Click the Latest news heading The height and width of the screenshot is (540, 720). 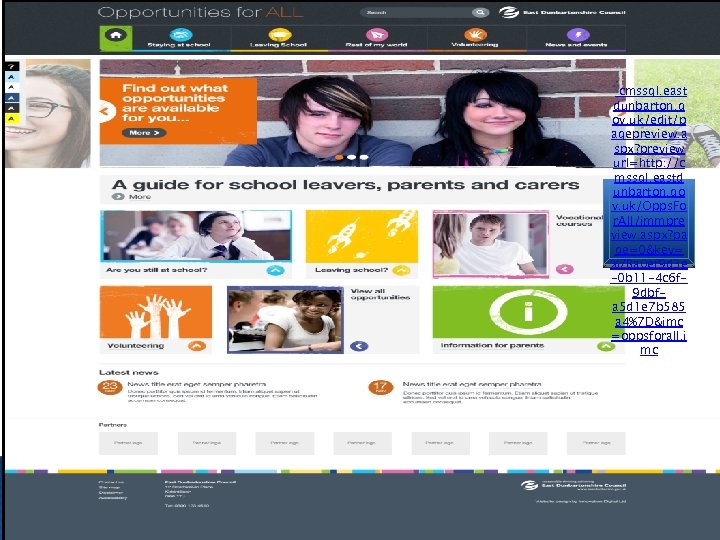tap(129, 372)
